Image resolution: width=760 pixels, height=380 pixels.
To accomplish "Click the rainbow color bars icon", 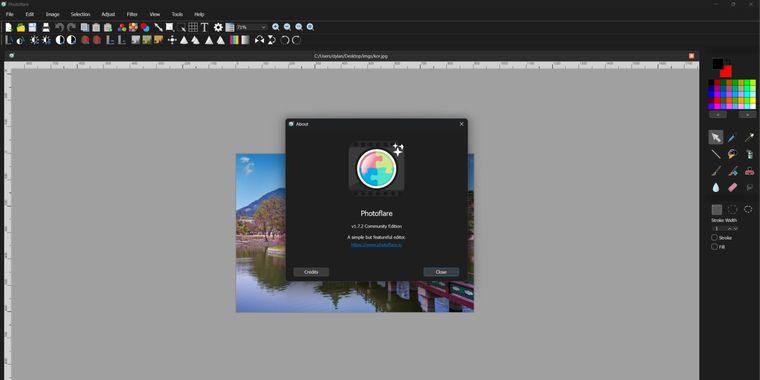I will [x=234, y=40].
